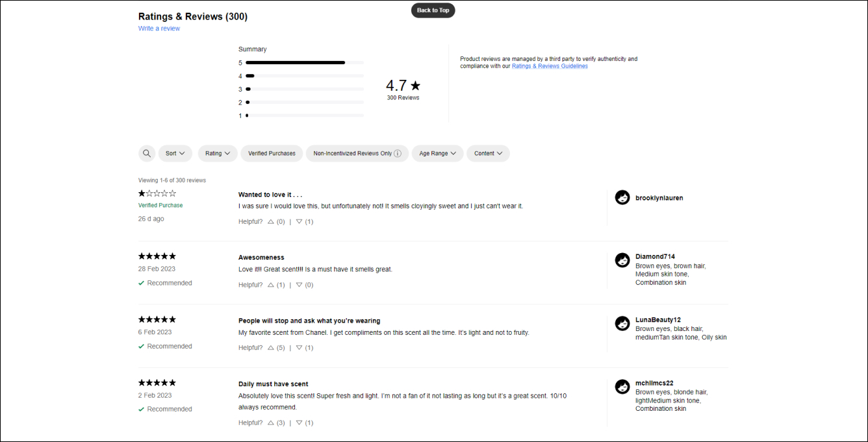Click the '28 Feb 2023' review date
The height and width of the screenshot is (442, 868).
[x=157, y=269]
